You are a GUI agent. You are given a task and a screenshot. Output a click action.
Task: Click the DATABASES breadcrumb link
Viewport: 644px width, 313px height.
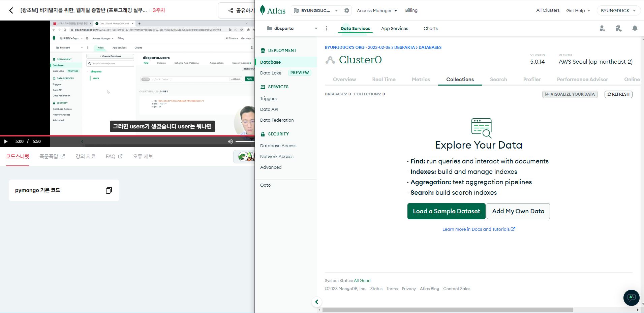point(430,48)
